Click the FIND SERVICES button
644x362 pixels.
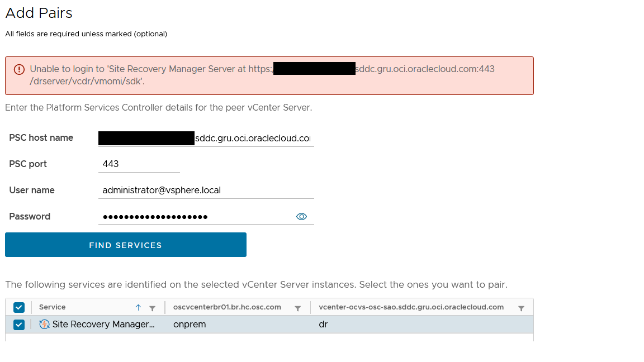(126, 245)
